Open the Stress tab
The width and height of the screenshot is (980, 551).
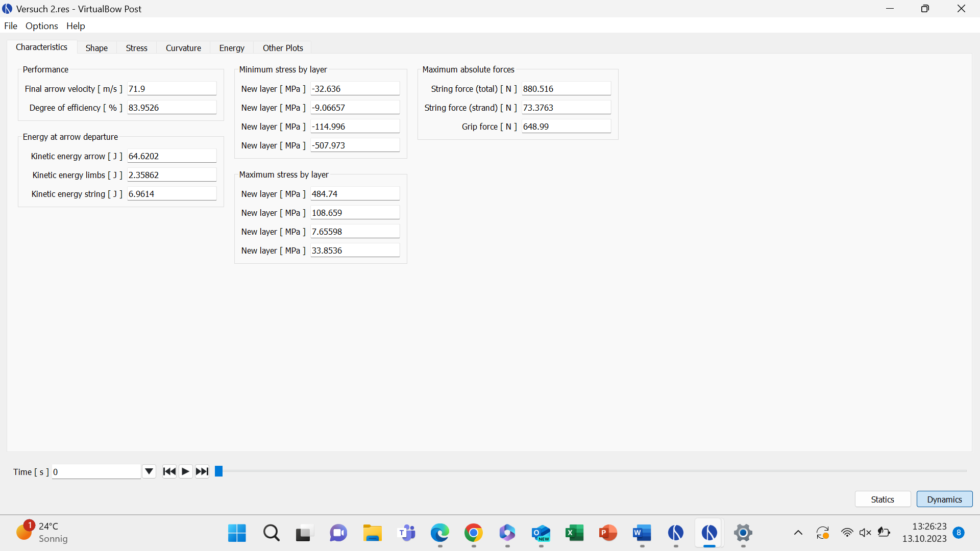tap(136, 48)
